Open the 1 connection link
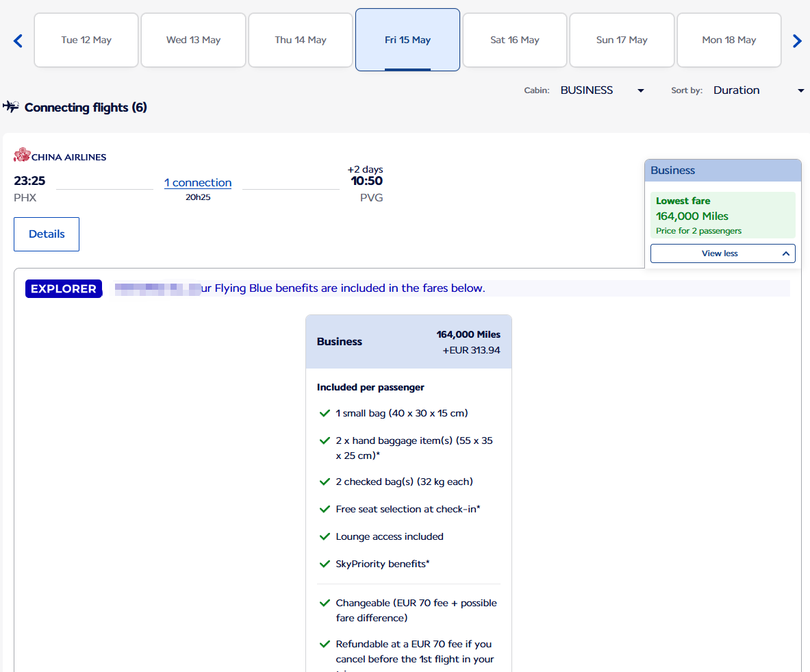 [198, 183]
